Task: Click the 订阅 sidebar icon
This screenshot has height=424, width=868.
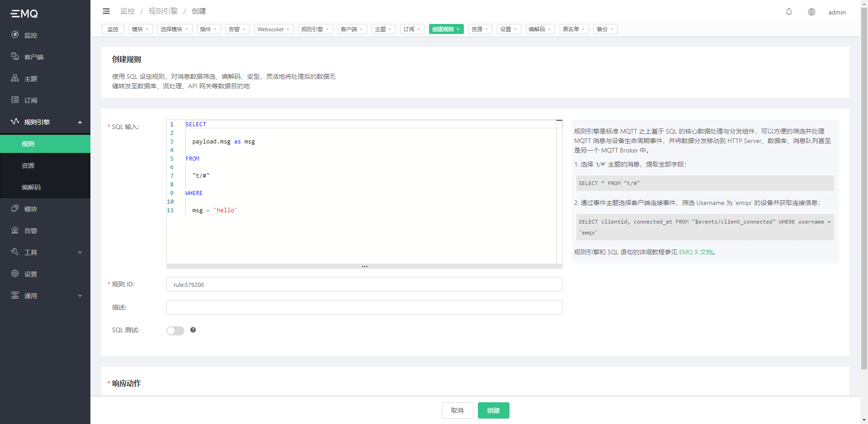Action: pos(15,100)
